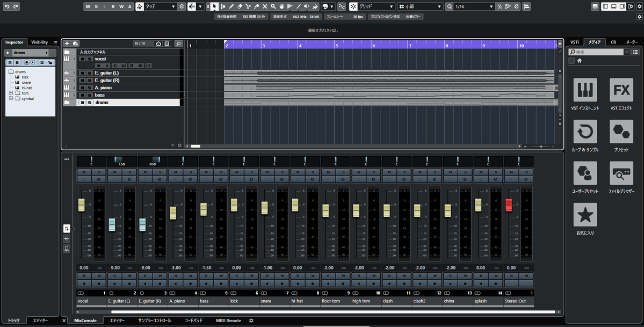Image resolution: width=644 pixels, height=327 pixels.
Task: Mute the A. piano track
Action: tap(82, 88)
